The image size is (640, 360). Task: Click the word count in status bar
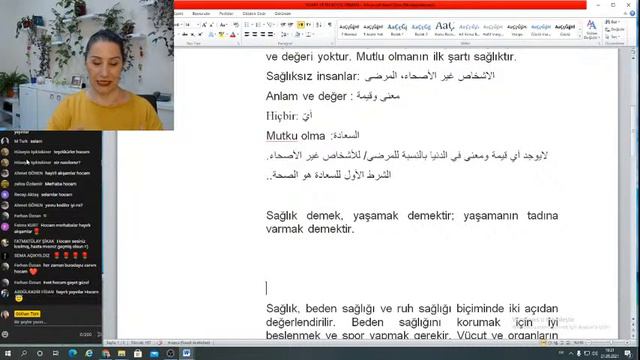(x=141, y=342)
